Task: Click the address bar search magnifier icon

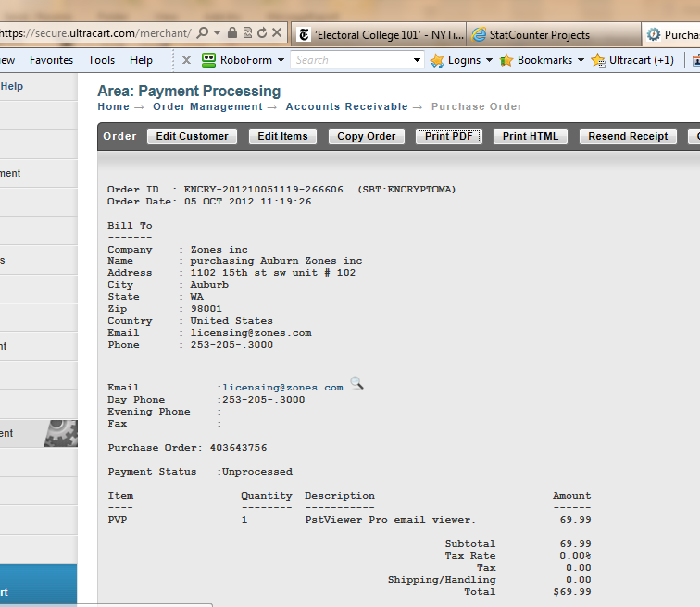Action: 203,33
